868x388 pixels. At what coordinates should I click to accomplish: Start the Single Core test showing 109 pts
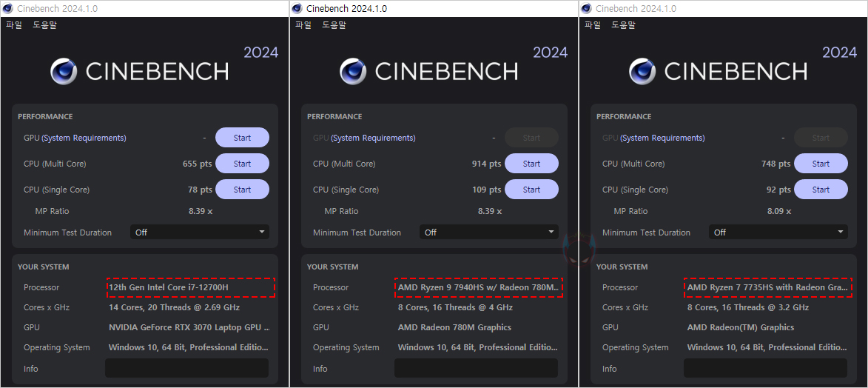(x=531, y=190)
